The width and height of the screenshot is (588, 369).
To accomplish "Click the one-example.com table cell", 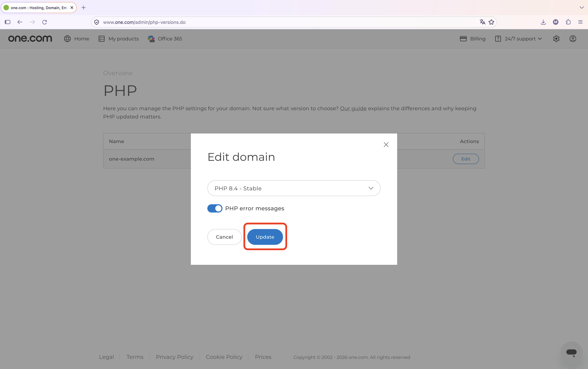I will [132, 159].
